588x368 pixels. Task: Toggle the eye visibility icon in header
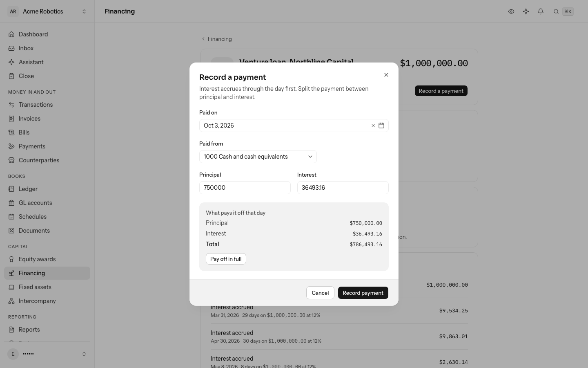[511, 11]
